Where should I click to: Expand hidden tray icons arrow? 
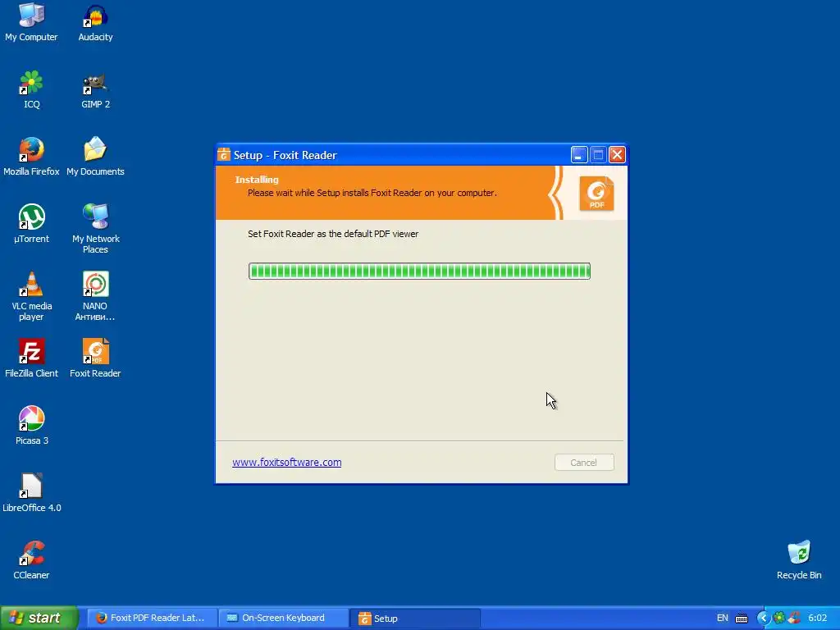763,619
